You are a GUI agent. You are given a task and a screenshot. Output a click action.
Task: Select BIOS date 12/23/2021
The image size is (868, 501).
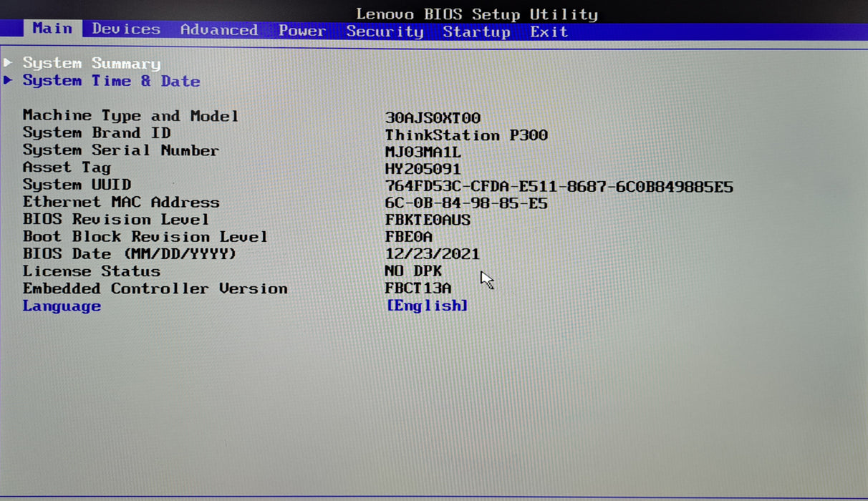click(x=433, y=254)
